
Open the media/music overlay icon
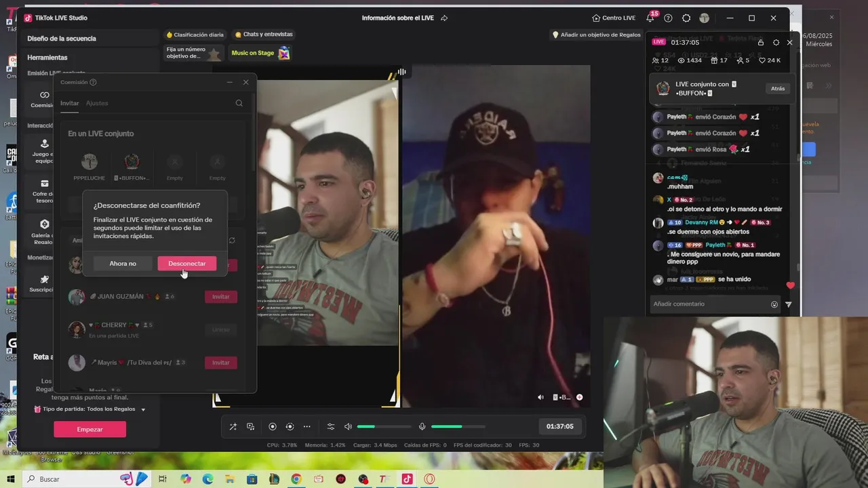tap(251, 426)
